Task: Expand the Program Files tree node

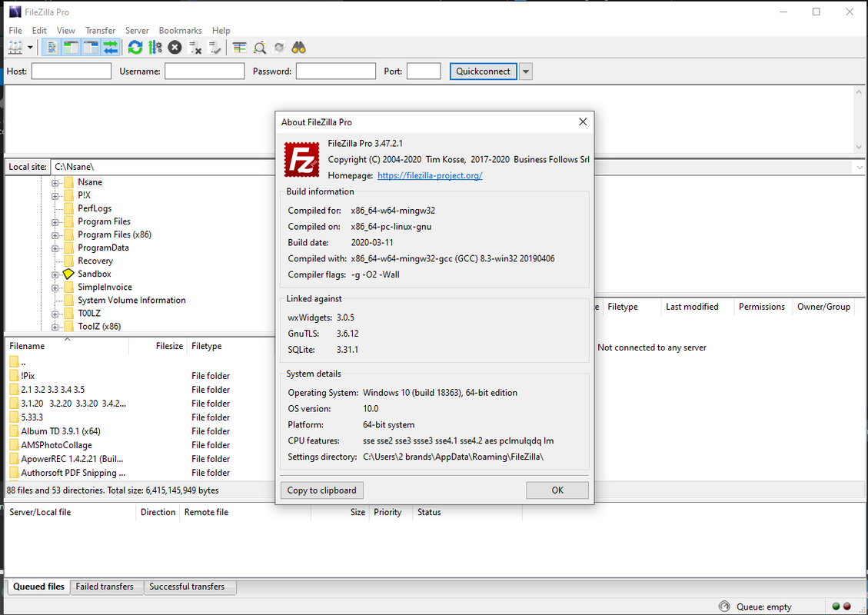Action: click(55, 222)
